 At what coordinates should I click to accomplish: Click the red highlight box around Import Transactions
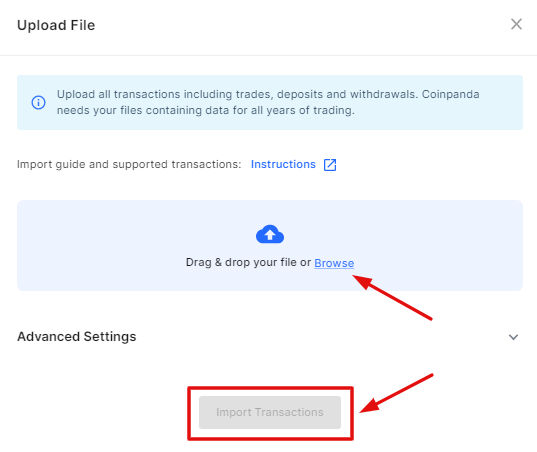tap(270, 413)
